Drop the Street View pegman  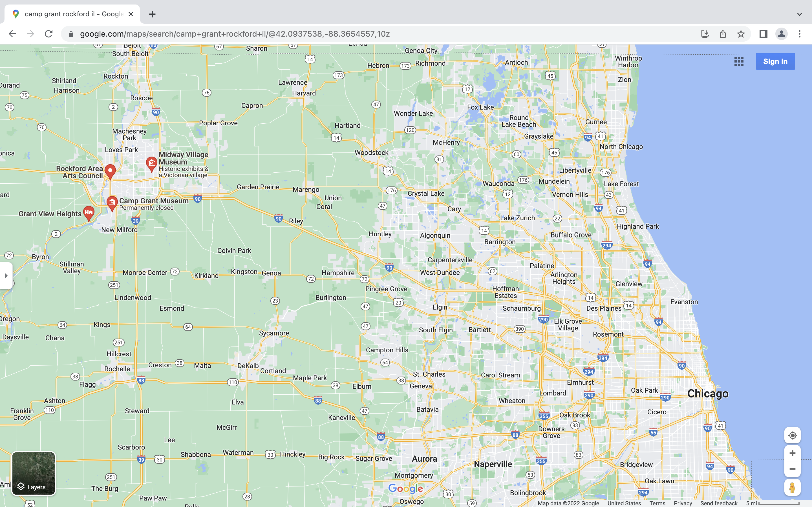[x=792, y=488]
